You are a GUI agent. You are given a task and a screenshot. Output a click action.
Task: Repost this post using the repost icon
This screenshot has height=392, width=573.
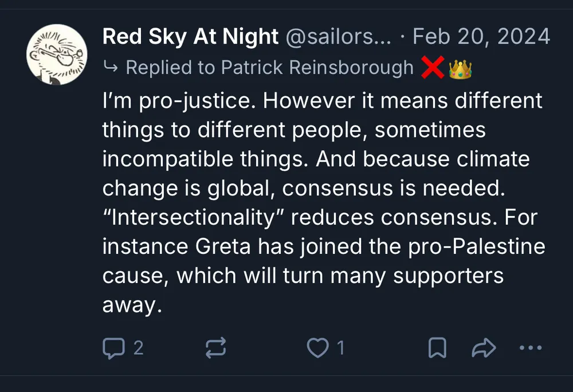[x=215, y=347]
